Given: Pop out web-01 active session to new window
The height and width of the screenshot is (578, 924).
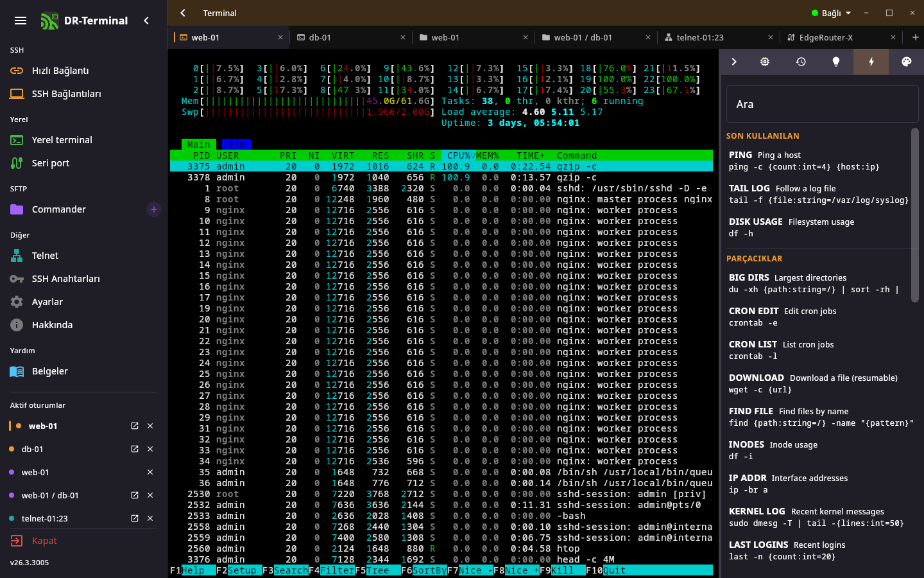Looking at the screenshot, I should point(135,426).
